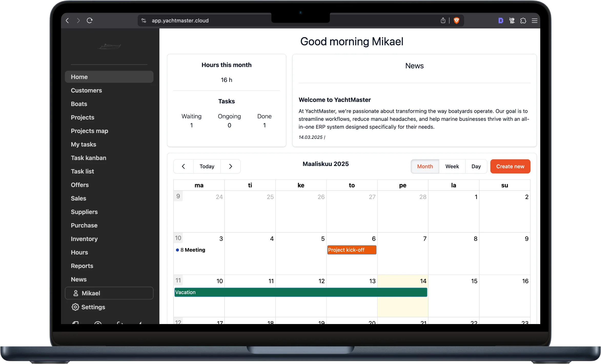Click the Customers icon in sidebar
The height and width of the screenshot is (364, 601).
pos(86,90)
